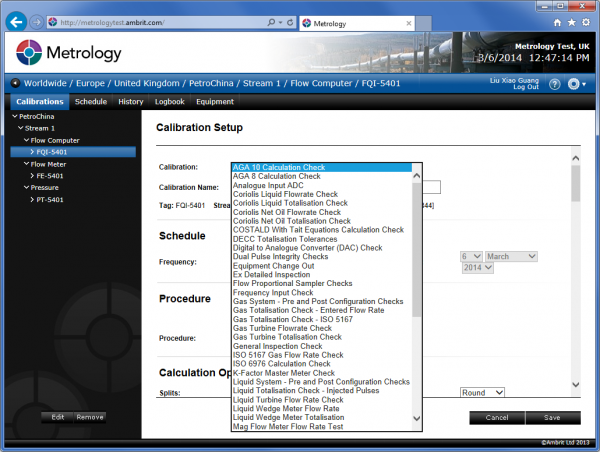
Task: Open the help question mark icon
Action: click(x=554, y=84)
